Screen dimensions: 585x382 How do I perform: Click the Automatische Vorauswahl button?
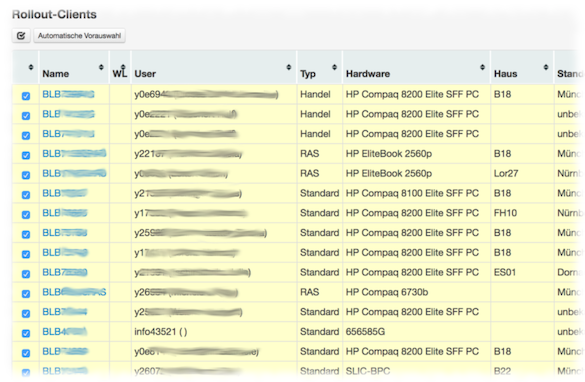[79, 36]
